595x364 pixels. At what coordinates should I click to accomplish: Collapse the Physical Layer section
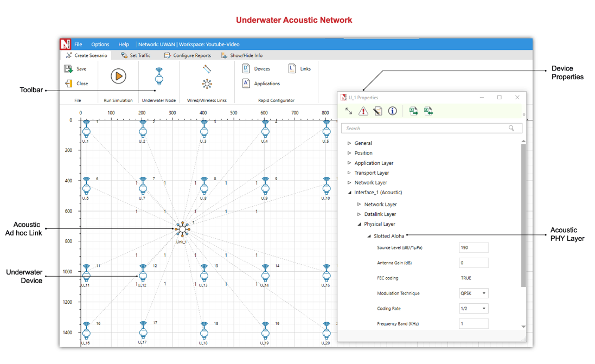359,224
